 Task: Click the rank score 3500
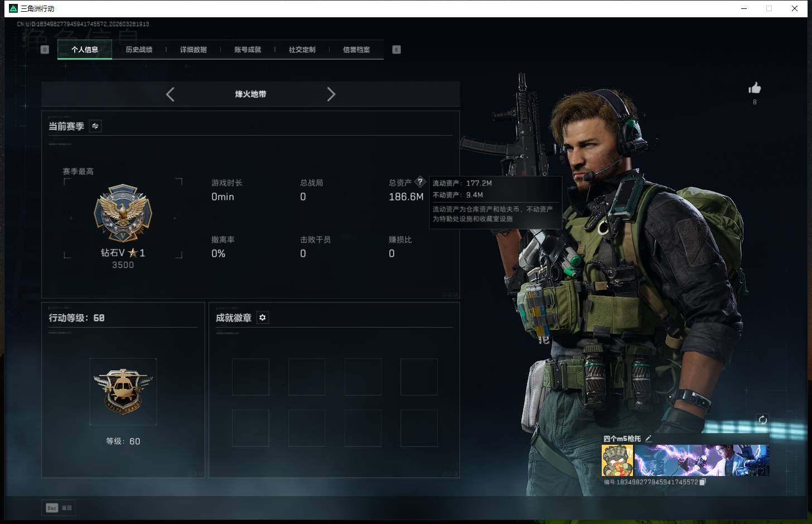click(123, 265)
